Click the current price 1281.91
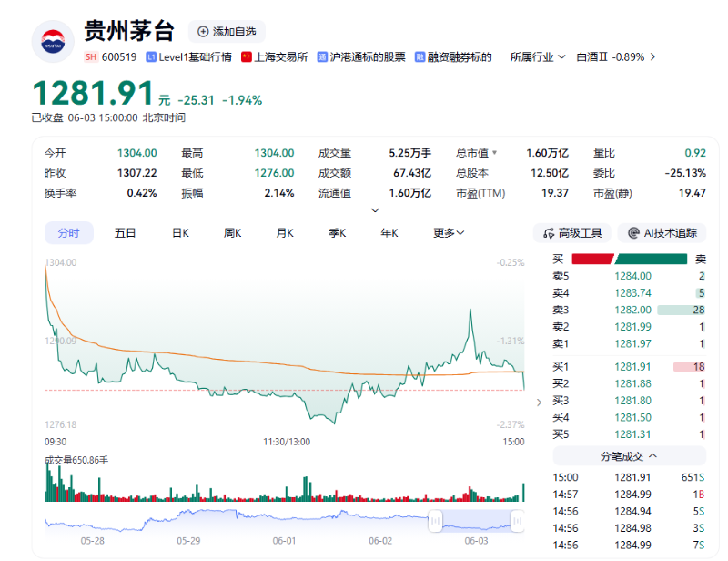This screenshot has width=728, height=561. [x=93, y=93]
